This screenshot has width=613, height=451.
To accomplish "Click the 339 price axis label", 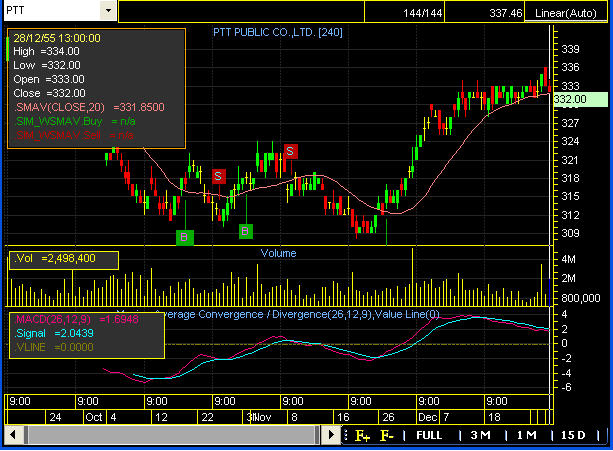I will (x=570, y=49).
